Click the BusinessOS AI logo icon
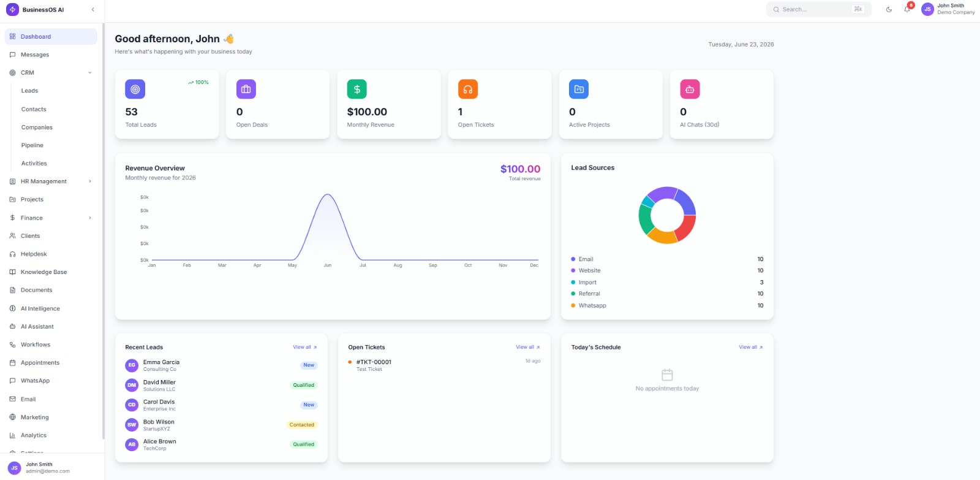 click(12, 9)
